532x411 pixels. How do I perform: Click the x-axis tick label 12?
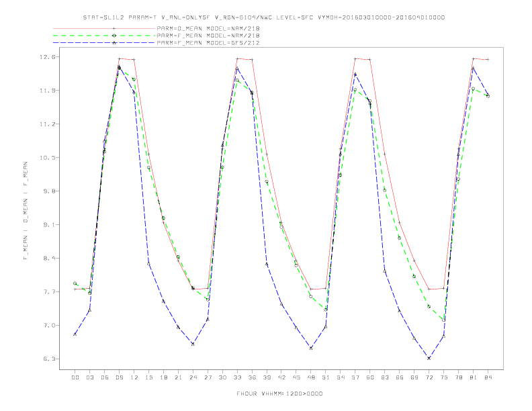coord(134,377)
